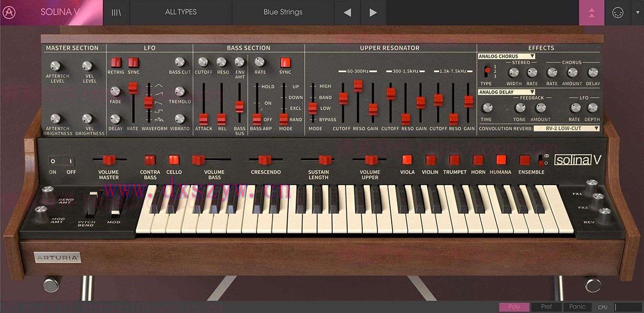Open the Analog Chorus effect dropdown
Viewport: 644px width, 313px height.
pos(506,56)
